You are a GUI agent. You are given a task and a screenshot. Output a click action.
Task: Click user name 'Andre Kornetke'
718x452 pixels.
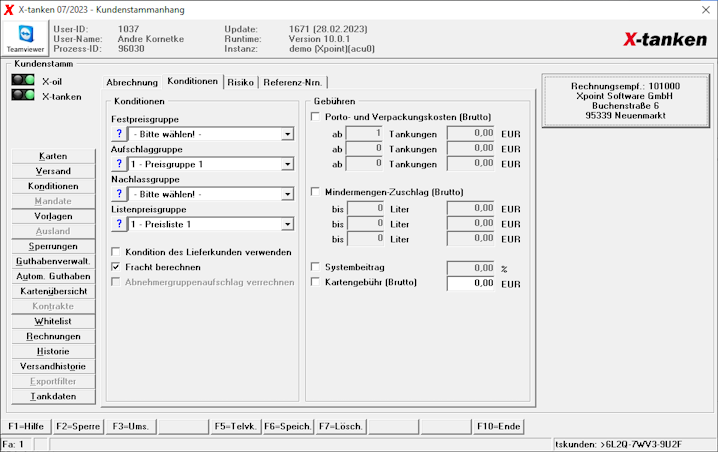[151, 39]
